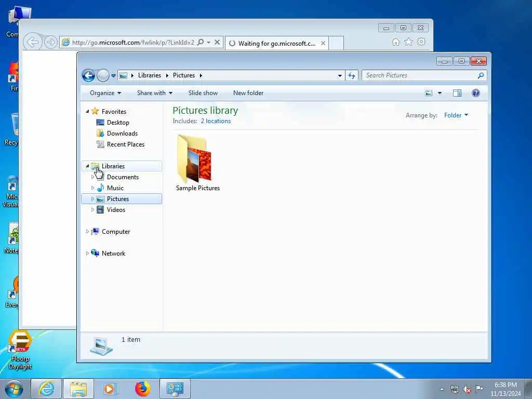Viewport: 532px width, 399px height.
Task: Launch Windows Media Player from taskbar
Action: (x=110, y=389)
